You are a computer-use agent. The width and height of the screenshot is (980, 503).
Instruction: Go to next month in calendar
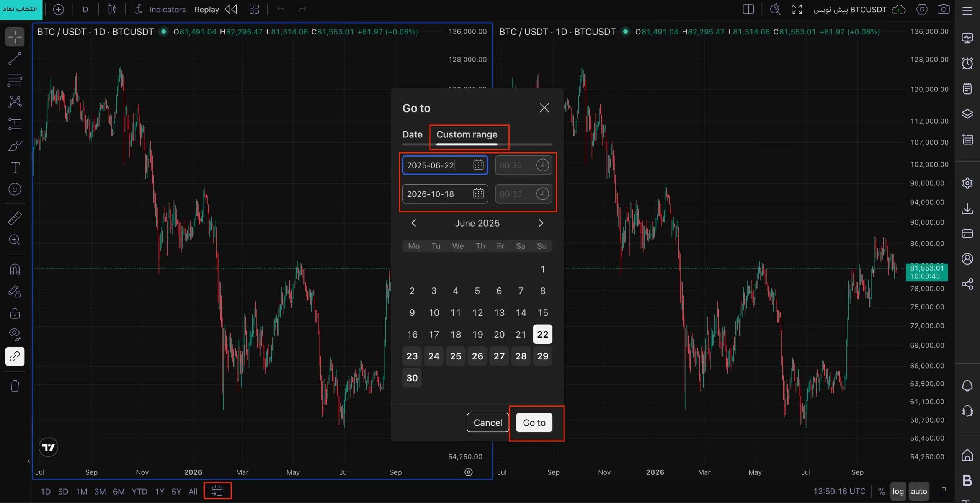click(x=541, y=223)
